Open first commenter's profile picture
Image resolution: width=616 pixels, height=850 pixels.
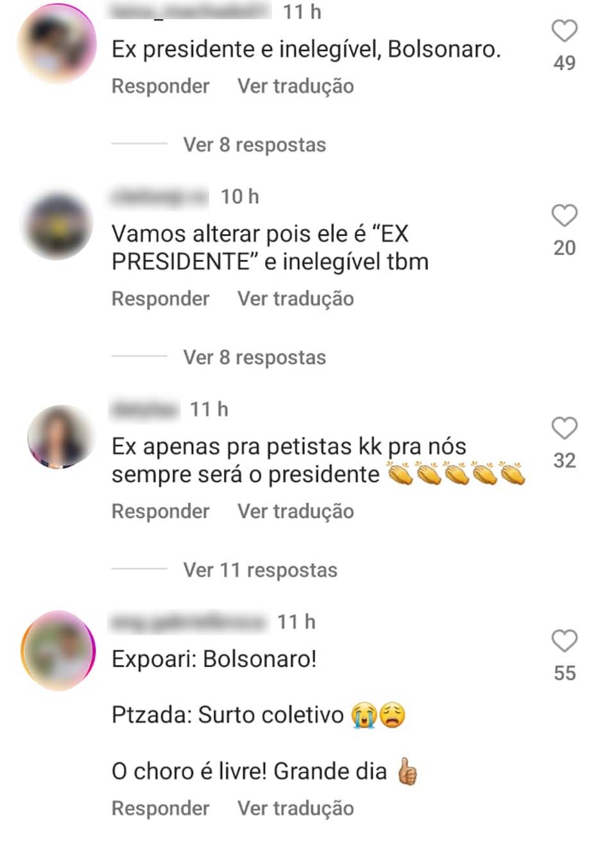(x=57, y=43)
